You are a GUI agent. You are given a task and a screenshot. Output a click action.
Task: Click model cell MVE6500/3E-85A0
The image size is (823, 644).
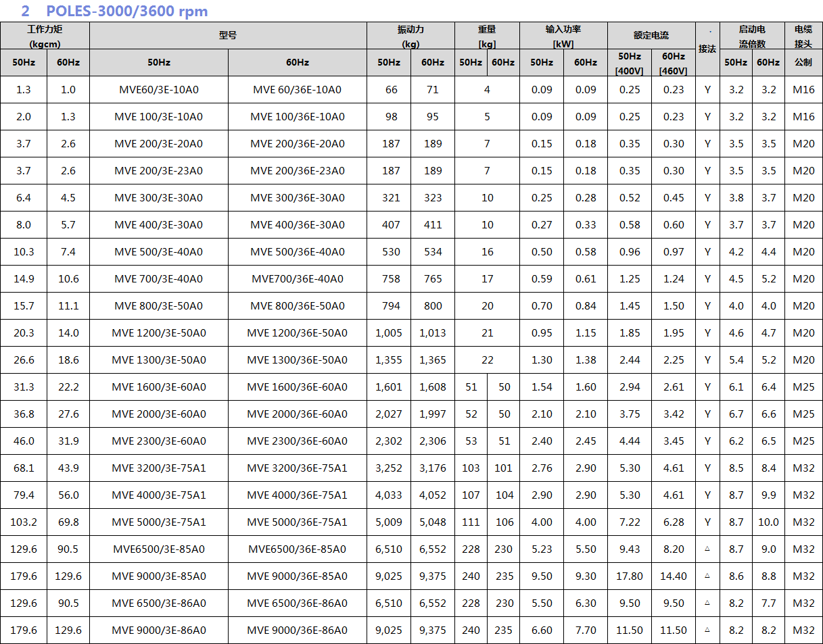tap(158, 549)
